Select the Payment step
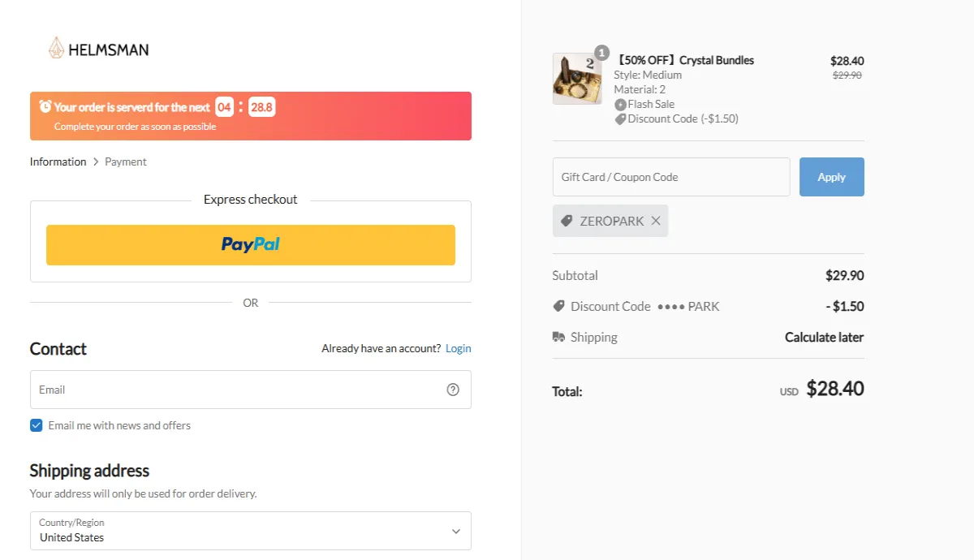974x560 pixels. (x=125, y=161)
